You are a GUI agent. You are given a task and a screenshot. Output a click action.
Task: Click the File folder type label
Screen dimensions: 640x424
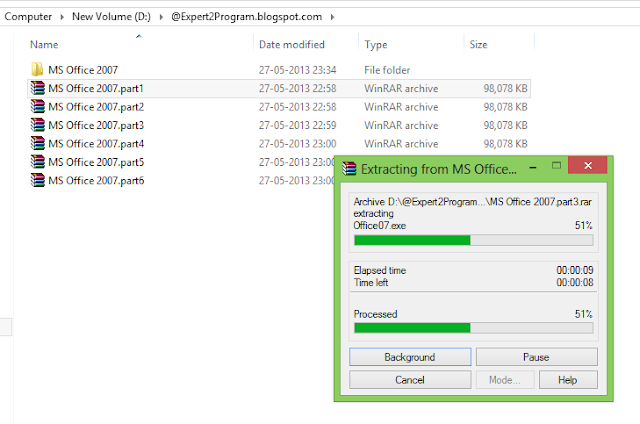tap(387, 70)
